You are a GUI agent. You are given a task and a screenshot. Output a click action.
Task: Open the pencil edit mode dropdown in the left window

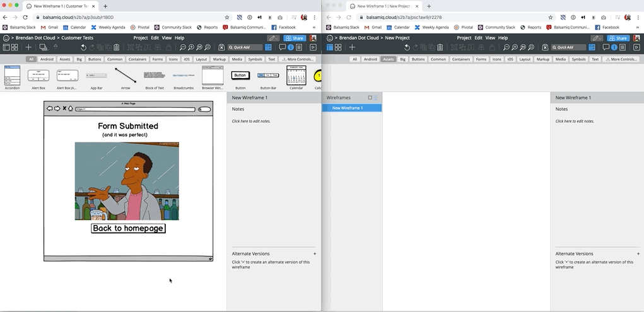[273, 38]
